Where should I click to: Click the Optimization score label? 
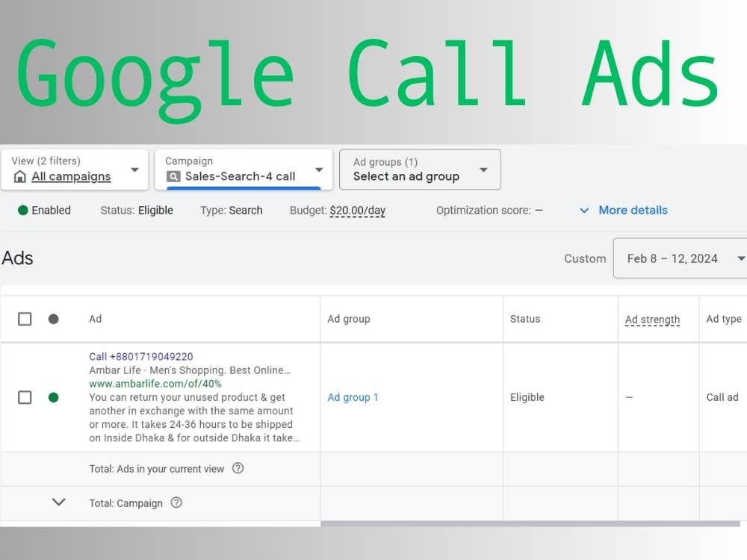point(483,211)
